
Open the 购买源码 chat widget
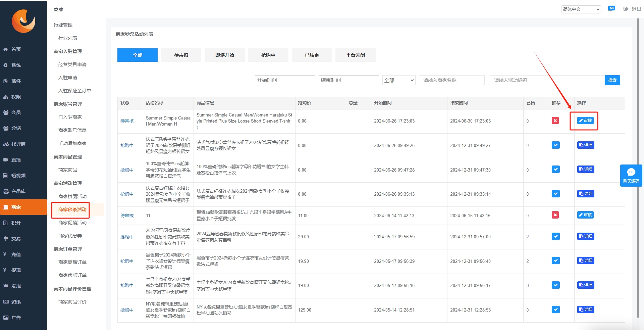point(631,176)
